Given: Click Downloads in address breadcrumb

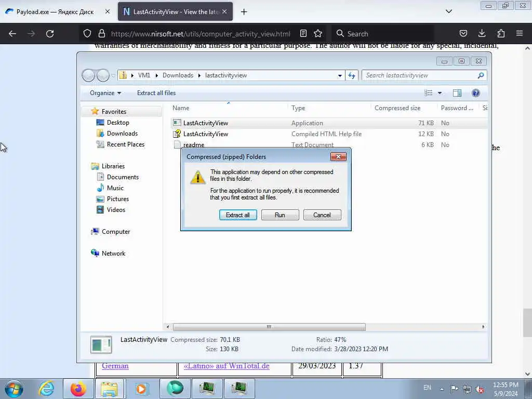Looking at the screenshot, I should (178, 75).
